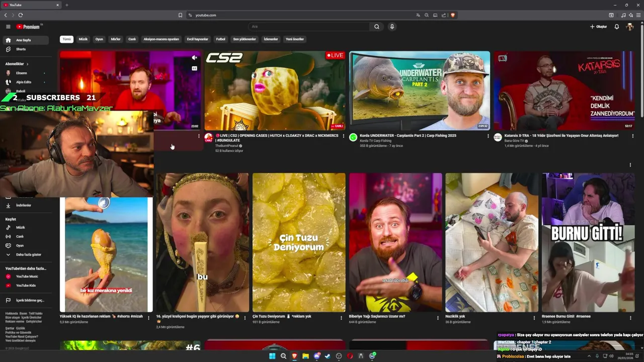Open options for Nazikik yok short

point(534,318)
